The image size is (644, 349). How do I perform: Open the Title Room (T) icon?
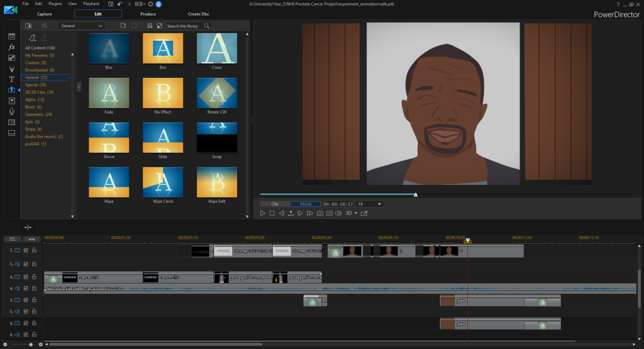click(11, 79)
